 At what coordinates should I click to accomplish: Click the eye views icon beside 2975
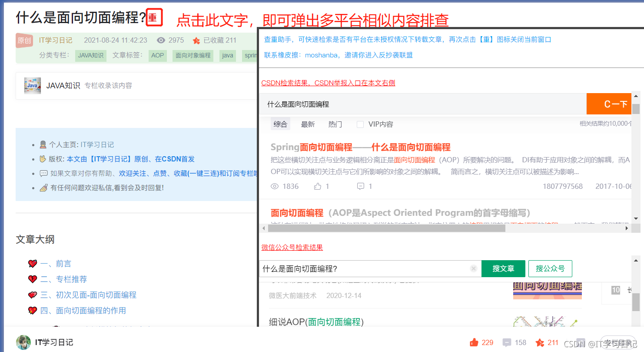161,40
